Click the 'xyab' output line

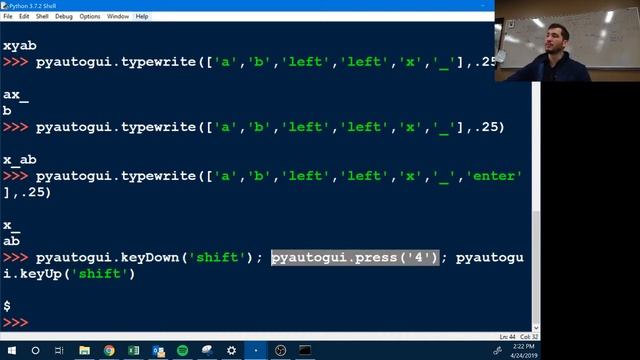[20, 45]
